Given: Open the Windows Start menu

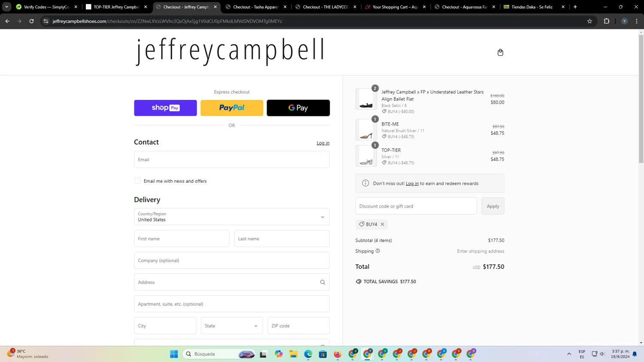Looking at the screenshot, I should tap(174, 354).
